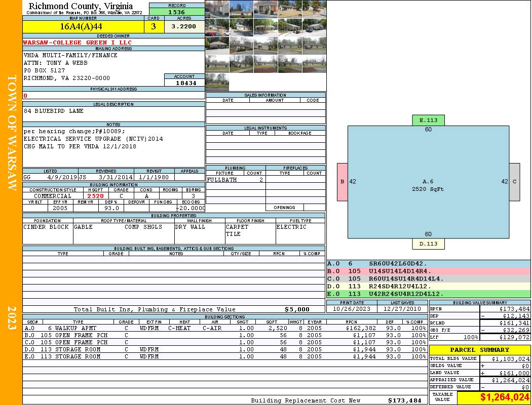532x405 pixels.
Task: Select the green E.113 sketch block
Action: [x=428, y=120]
